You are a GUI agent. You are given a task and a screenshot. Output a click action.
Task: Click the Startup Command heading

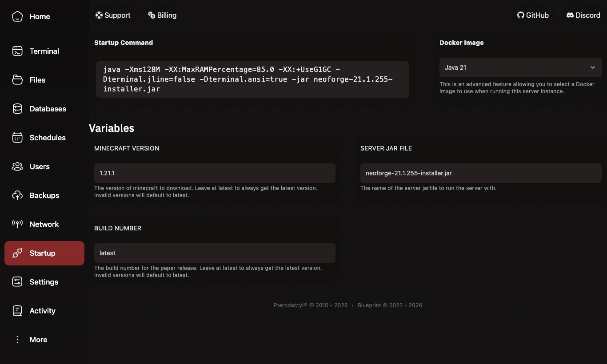(124, 43)
